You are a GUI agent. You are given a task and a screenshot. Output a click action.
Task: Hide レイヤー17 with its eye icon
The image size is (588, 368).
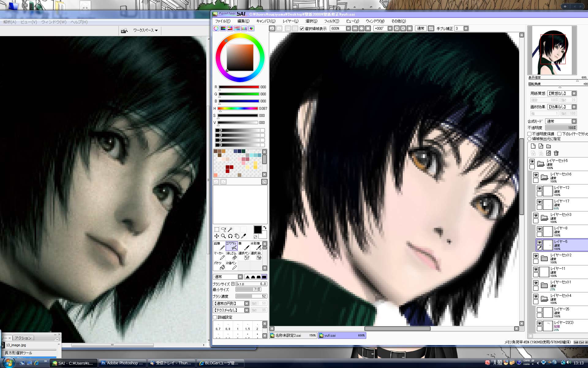click(x=540, y=202)
